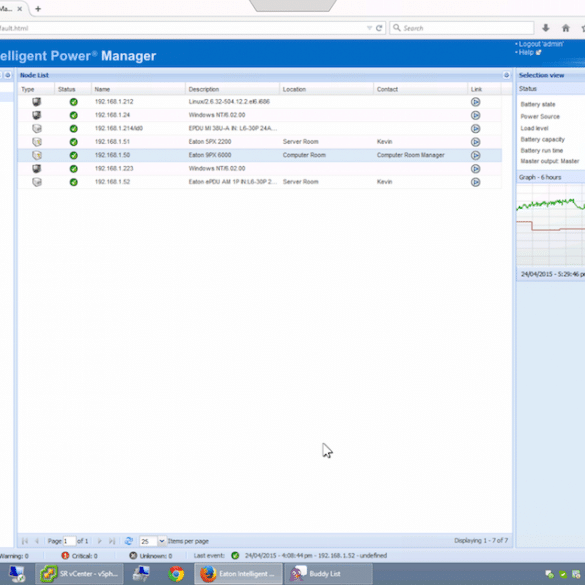Open link icon for 192.168.1.212
Image resolution: width=585 pixels, height=585 pixels.
click(475, 102)
